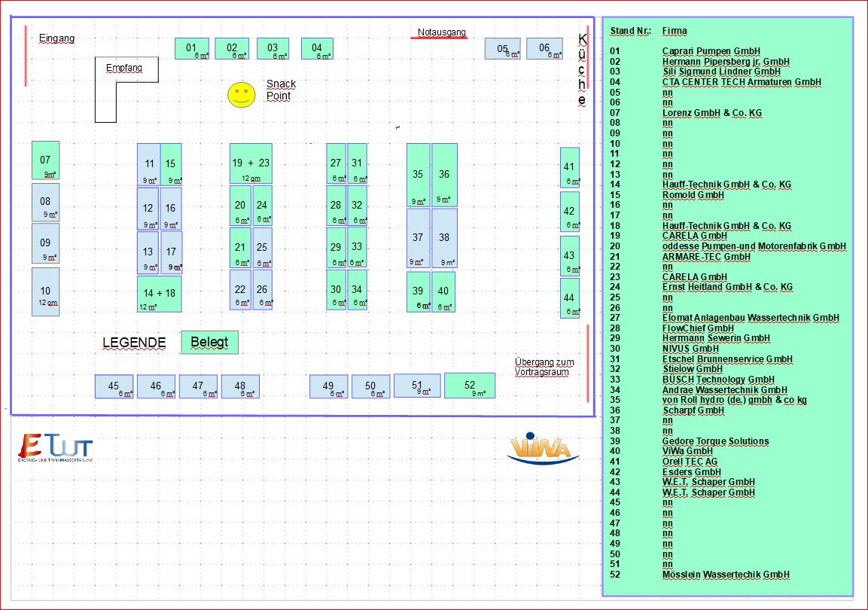
Task: Select booth 36 box
Action: click(x=444, y=175)
